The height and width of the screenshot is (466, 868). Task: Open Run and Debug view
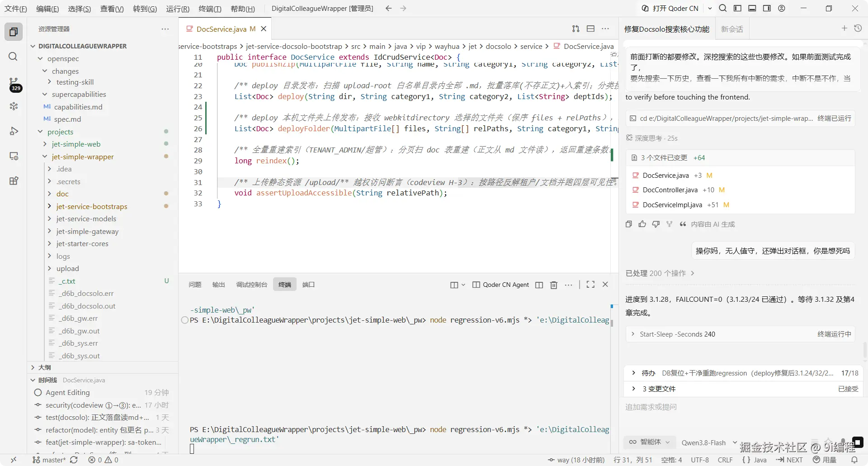(14, 131)
